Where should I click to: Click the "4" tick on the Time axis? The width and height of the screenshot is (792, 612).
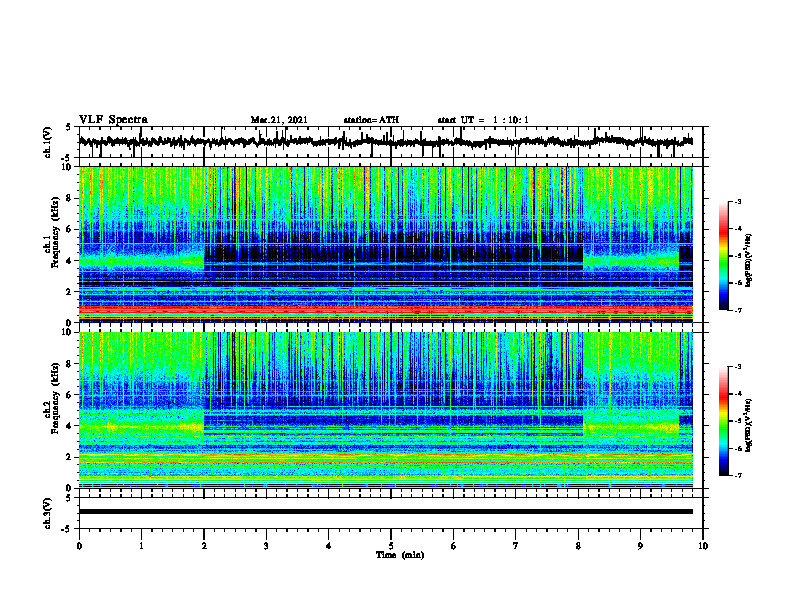pyautogui.click(x=329, y=546)
